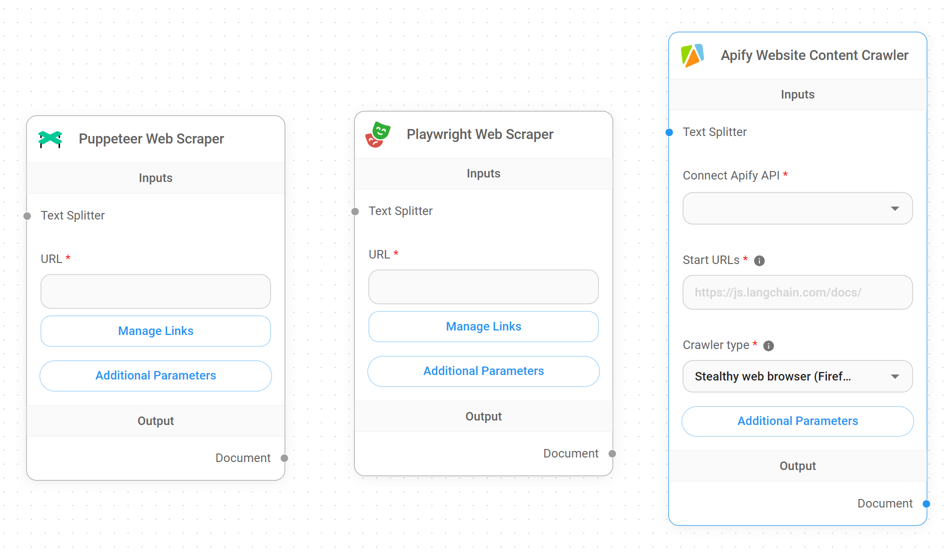Focus the Puppeteer URL input field

coord(156,291)
